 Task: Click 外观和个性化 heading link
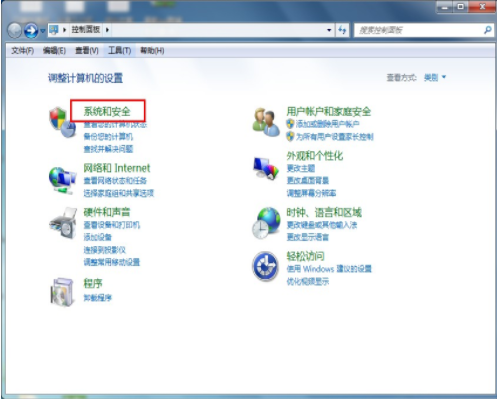(x=315, y=156)
